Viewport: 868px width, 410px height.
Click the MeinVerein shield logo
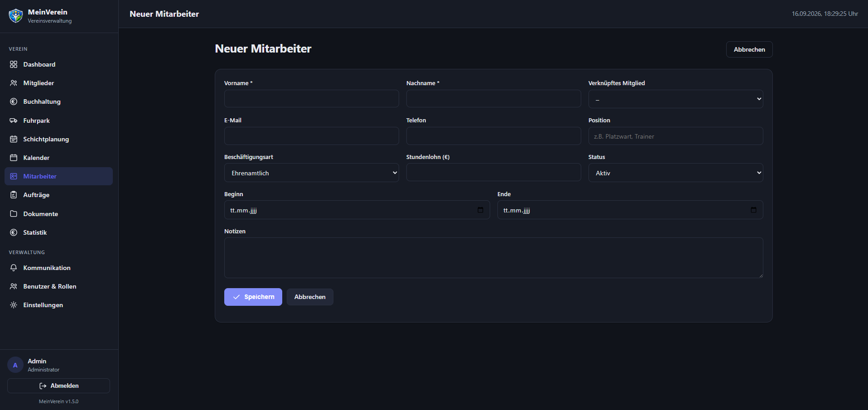[16, 16]
